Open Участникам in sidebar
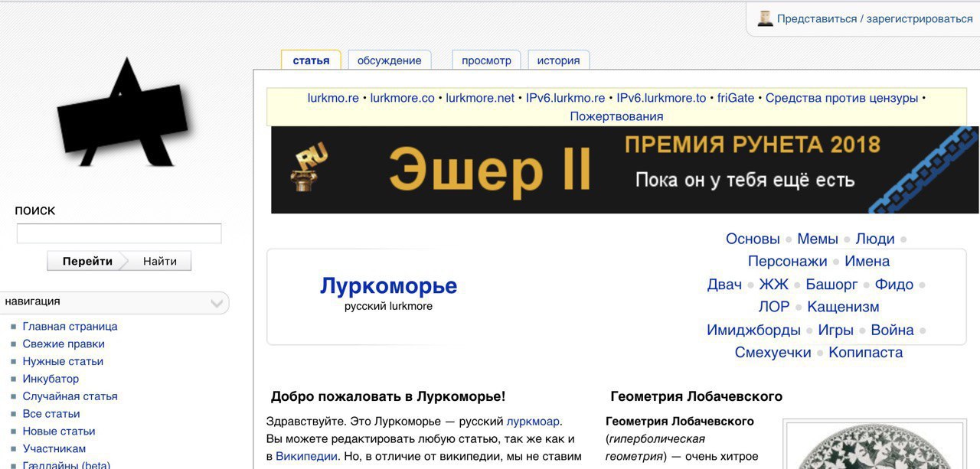The width and height of the screenshot is (980, 469). pos(54,449)
